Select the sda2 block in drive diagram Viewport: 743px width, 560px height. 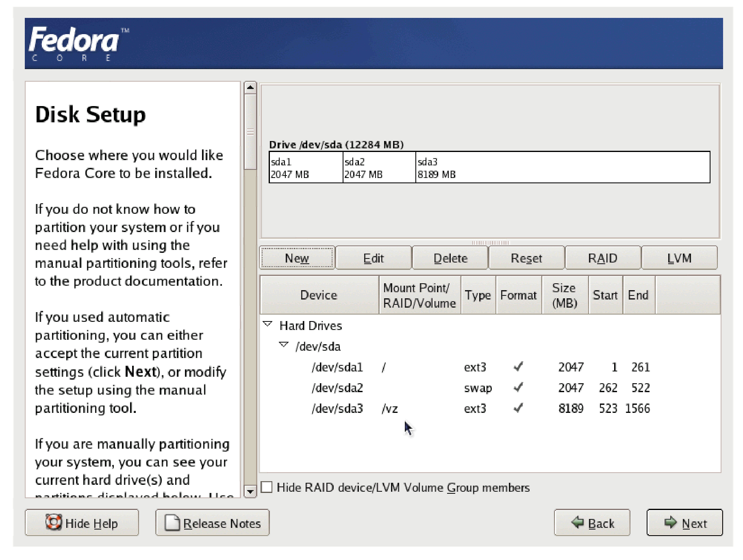click(x=379, y=168)
